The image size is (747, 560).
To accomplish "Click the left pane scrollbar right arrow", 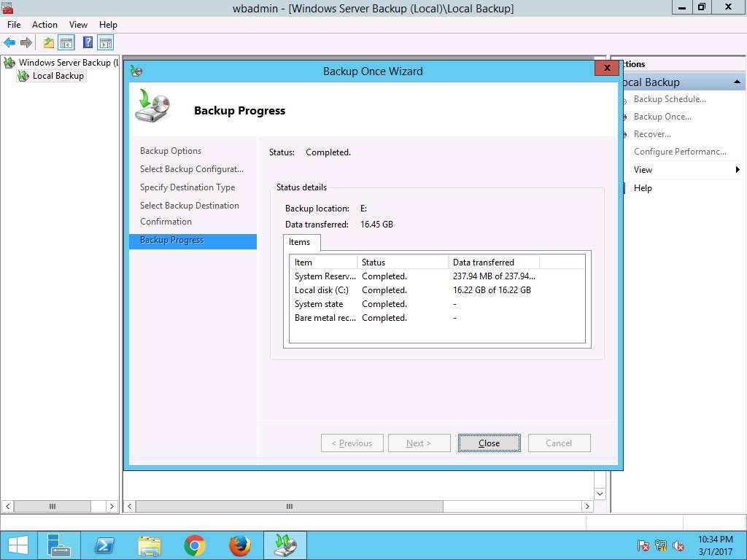I will tap(112, 506).
